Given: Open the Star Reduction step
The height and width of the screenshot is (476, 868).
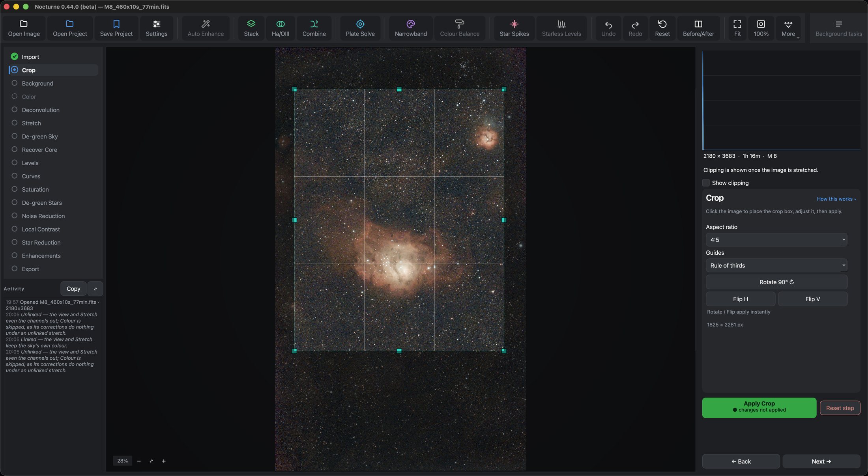Looking at the screenshot, I should click(x=53, y=242).
